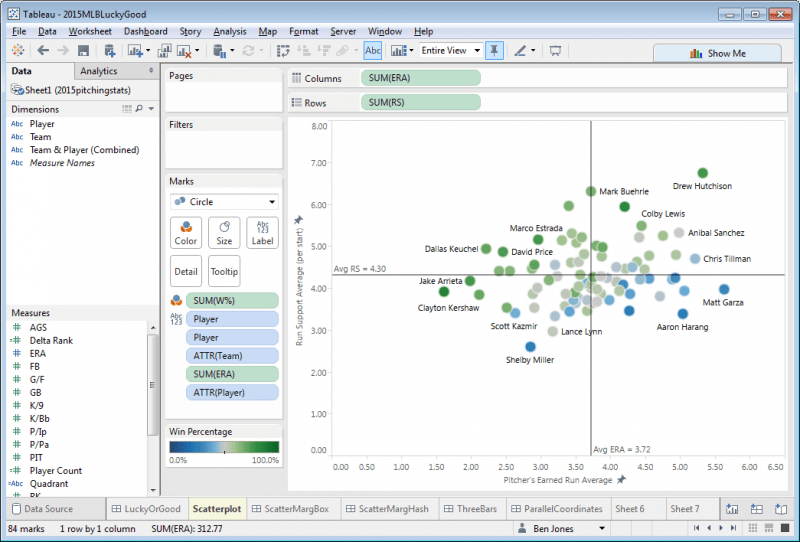This screenshot has height=542, width=800.
Task: Click the Win Percentage color gradient legend
Action: coord(224,447)
